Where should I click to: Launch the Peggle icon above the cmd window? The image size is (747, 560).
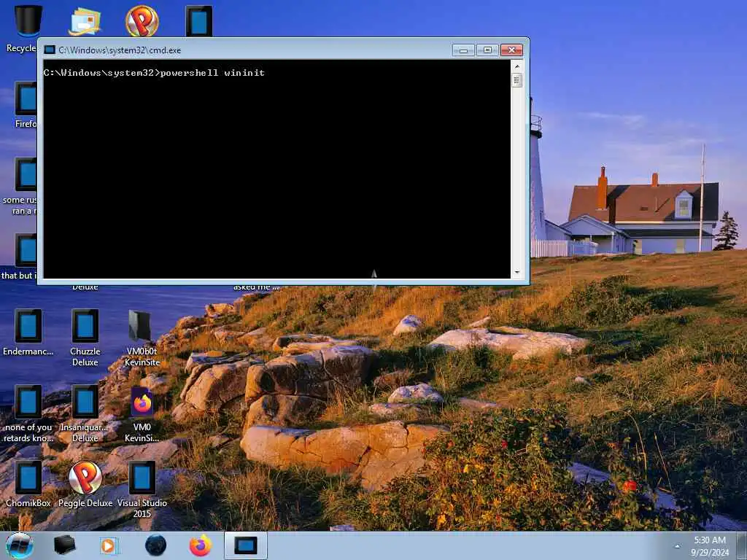[x=142, y=21]
